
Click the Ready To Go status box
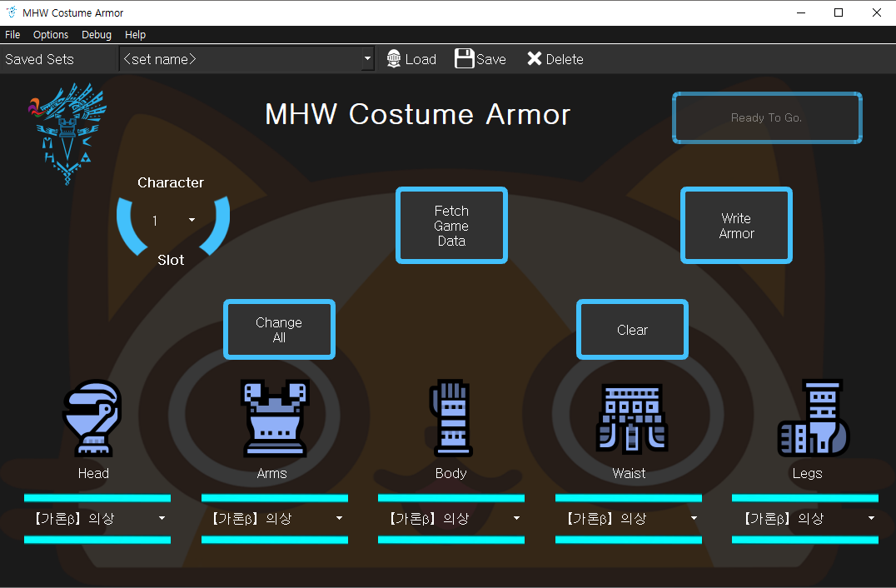(x=767, y=117)
